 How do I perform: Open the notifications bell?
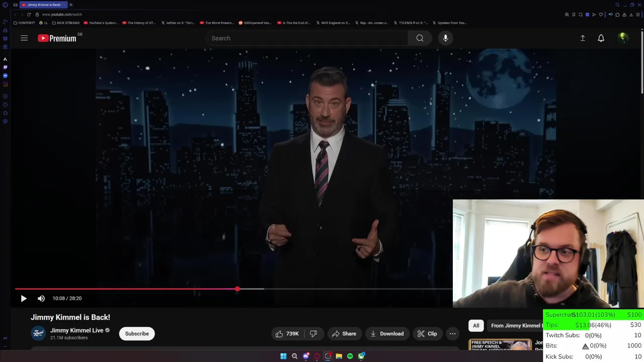[x=601, y=38]
